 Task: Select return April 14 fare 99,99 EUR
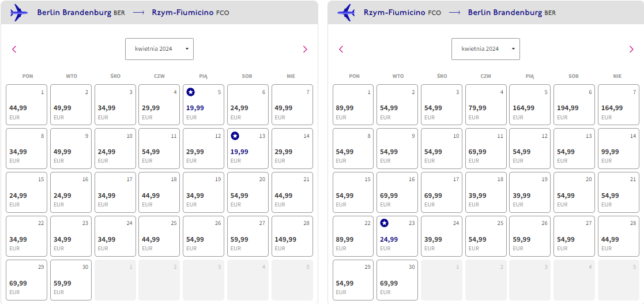coord(618,148)
